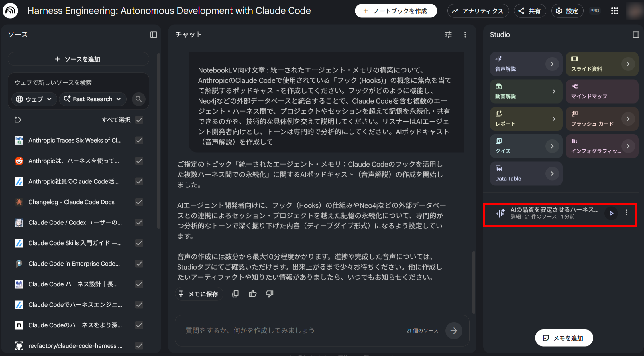Click the インフォグラフィック tile icon
The image size is (644, 356).
click(x=574, y=141)
